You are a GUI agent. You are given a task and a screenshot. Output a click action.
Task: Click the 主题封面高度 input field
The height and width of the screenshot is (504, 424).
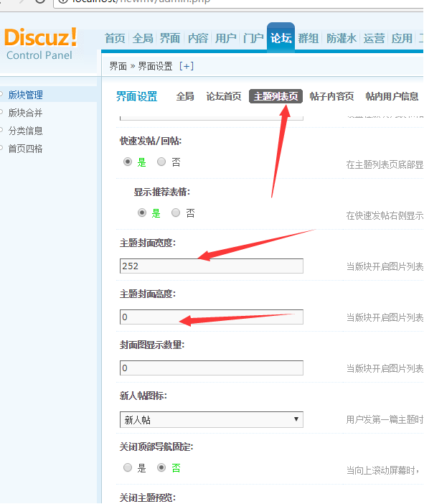pos(212,317)
